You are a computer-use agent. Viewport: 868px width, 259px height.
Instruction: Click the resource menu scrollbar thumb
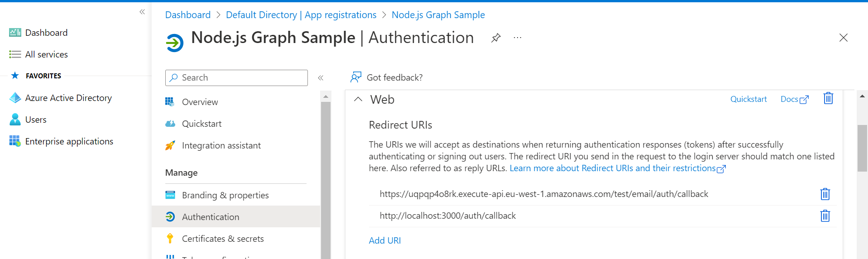point(326,180)
